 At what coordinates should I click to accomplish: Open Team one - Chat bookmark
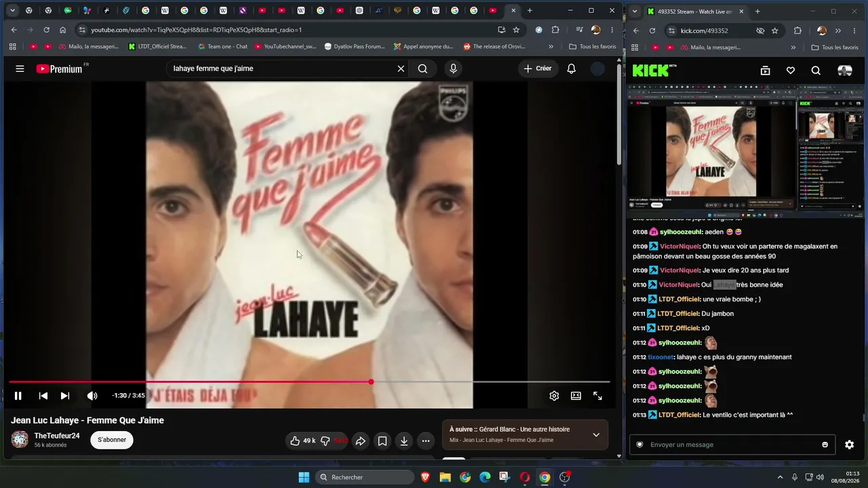(x=222, y=47)
